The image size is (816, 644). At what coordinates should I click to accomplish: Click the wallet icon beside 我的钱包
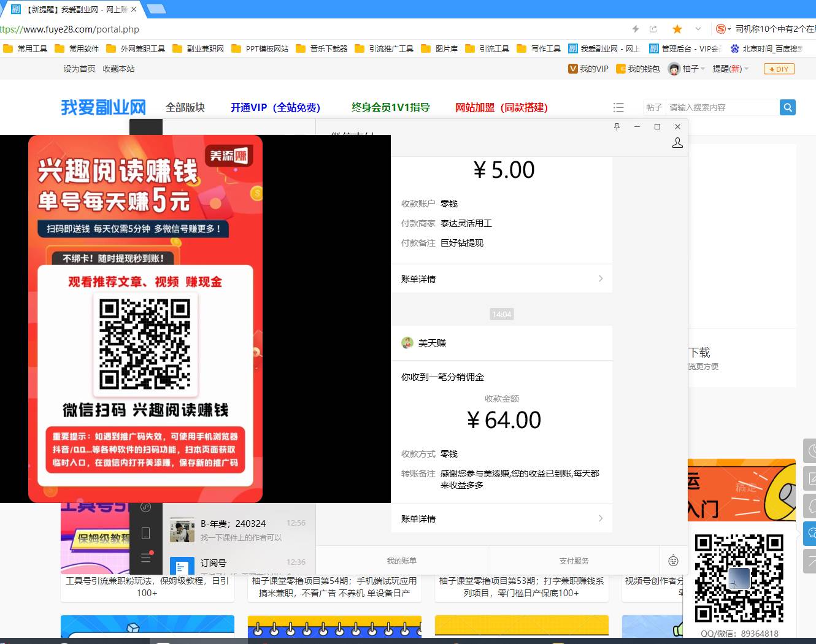click(621, 69)
